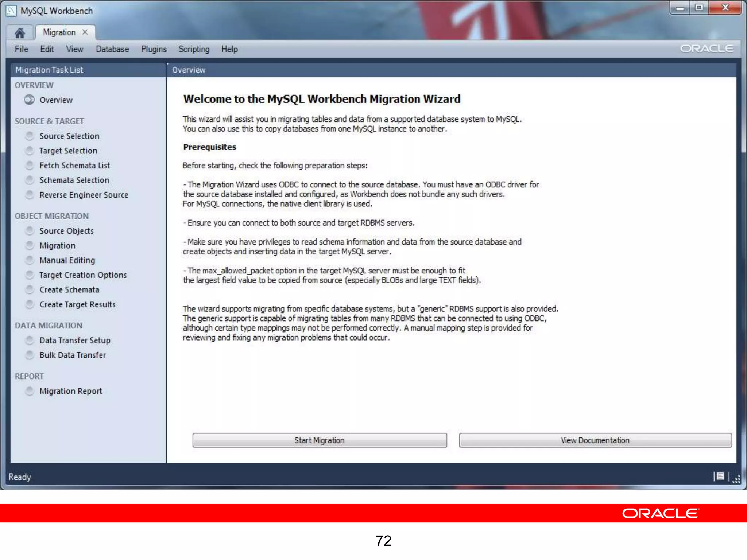Click the Schemata Selection bullet icon
The width and height of the screenshot is (747, 560).
(x=30, y=180)
